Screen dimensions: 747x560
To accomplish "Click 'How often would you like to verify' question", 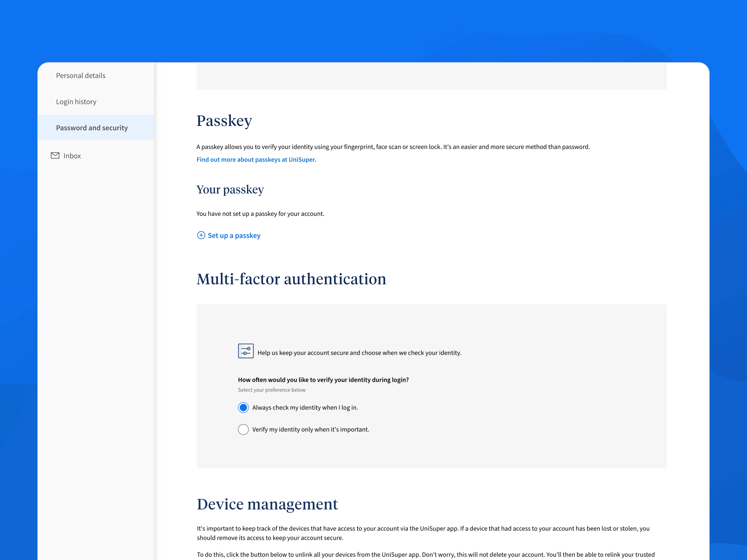I will pyautogui.click(x=323, y=380).
